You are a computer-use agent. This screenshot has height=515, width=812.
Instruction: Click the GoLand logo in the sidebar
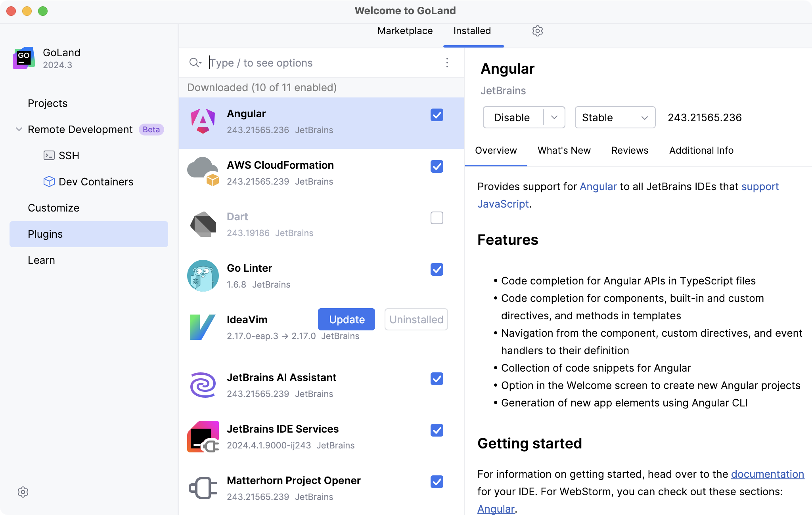[23, 58]
